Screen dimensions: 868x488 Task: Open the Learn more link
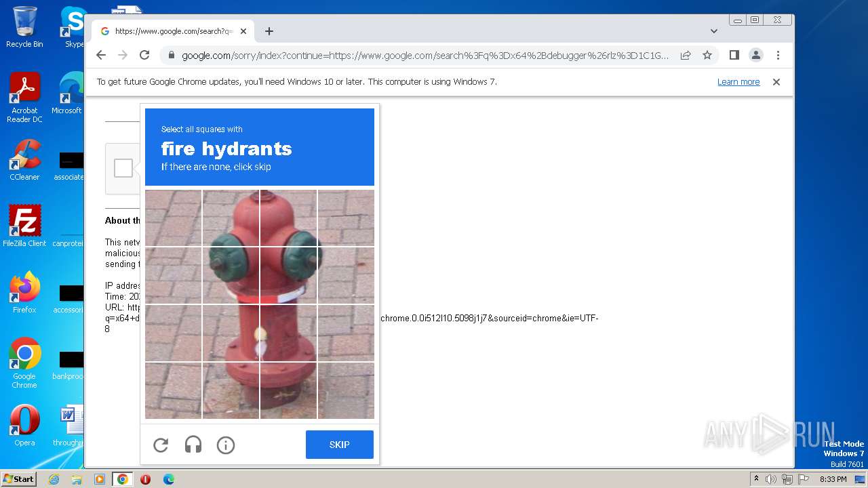(x=738, y=82)
